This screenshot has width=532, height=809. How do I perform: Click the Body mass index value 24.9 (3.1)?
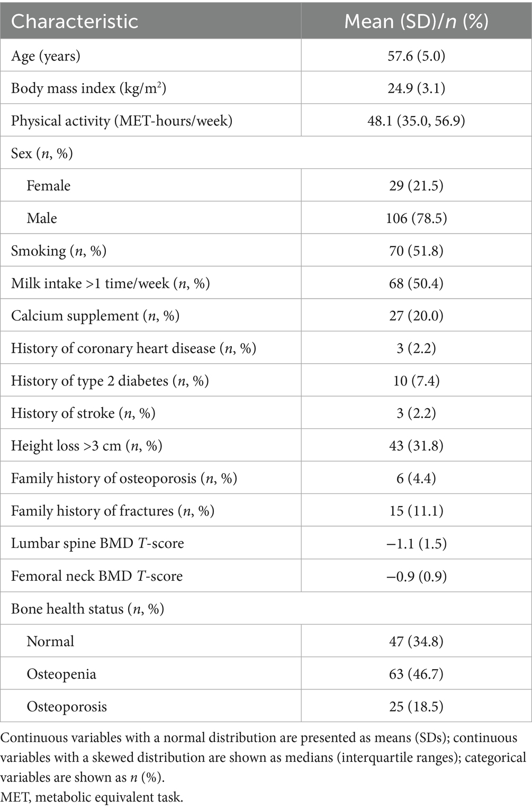(416, 88)
